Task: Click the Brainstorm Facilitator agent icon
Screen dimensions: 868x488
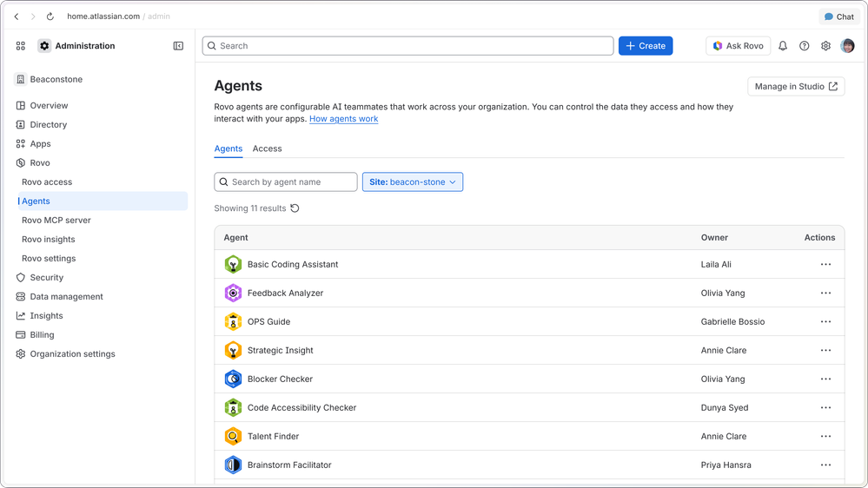Action: [x=233, y=465]
